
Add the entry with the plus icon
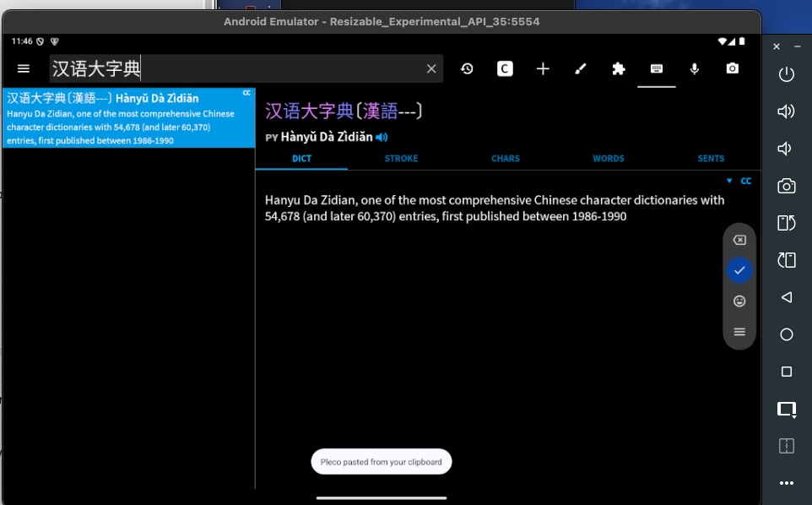[x=543, y=68]
